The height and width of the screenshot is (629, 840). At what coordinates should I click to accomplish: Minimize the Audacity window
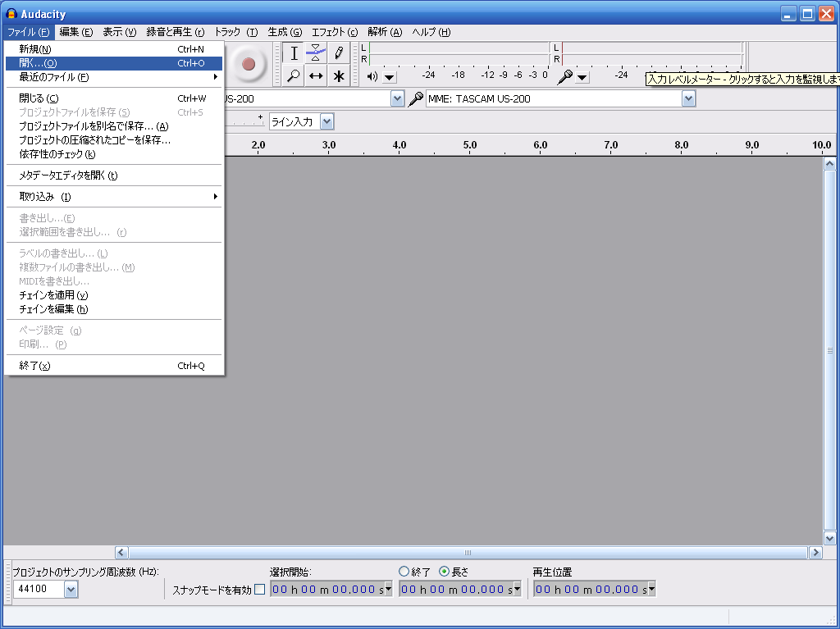pos(788,13)
